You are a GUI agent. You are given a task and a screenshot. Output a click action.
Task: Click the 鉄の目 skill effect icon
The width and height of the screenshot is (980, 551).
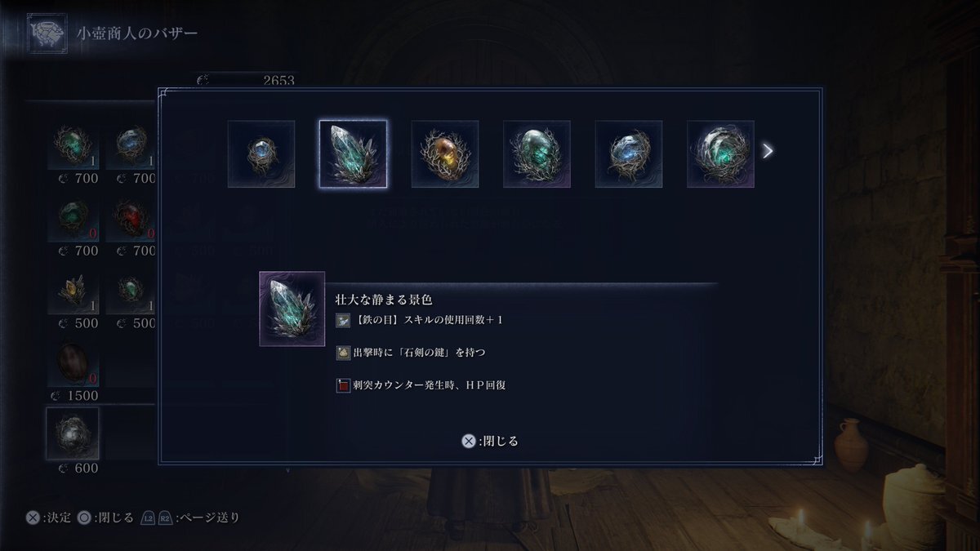click(x=343, y=320)
